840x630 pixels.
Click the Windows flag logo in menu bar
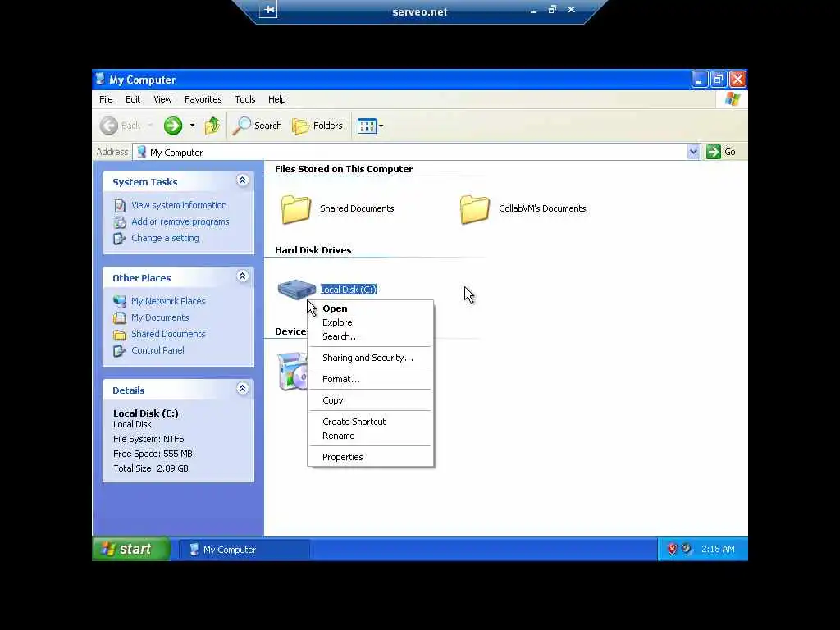(x=733, y=99)
